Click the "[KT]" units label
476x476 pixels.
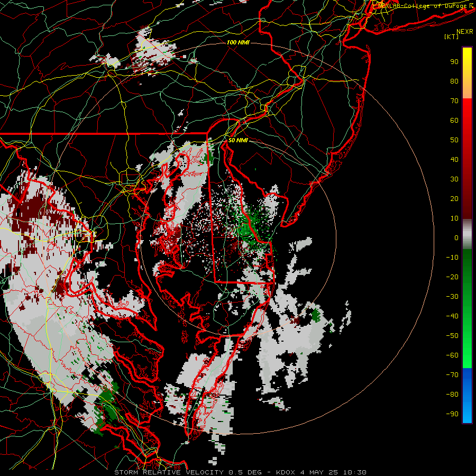(451, 36)
